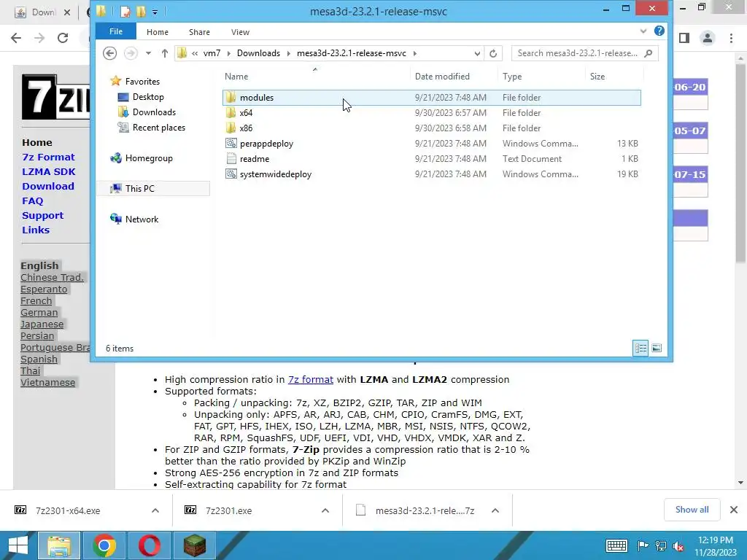The height and width of the screenshot is (560, 747).
Task: Click the New folder quick access icon
Action: point(141,12)
